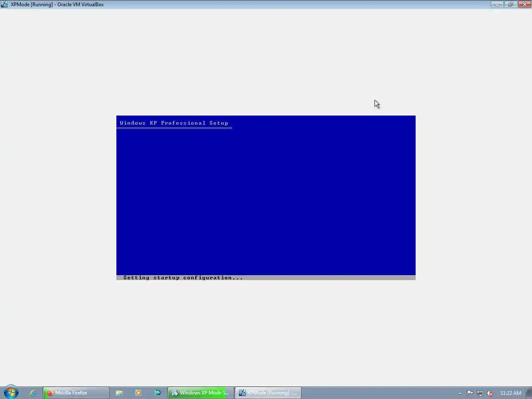Click VirtualBox icon in window title bar
Viewport: 532px width, 399px height.
point(4,5)
